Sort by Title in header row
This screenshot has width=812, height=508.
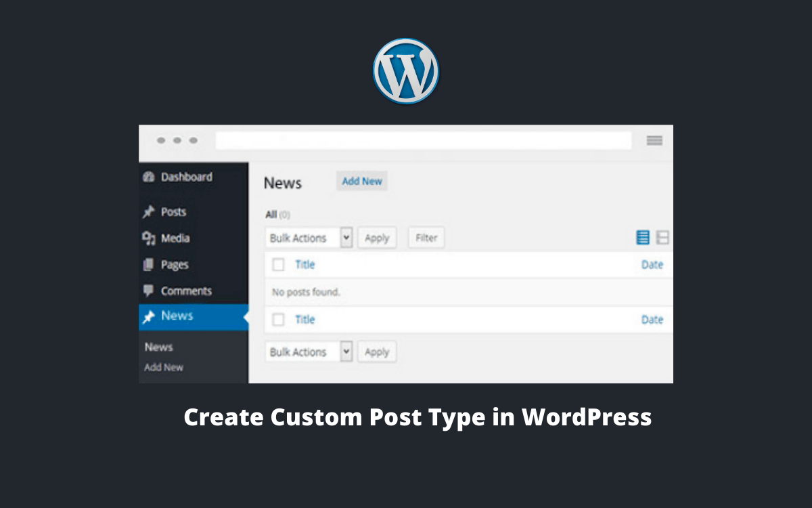[x=305, y=265]
